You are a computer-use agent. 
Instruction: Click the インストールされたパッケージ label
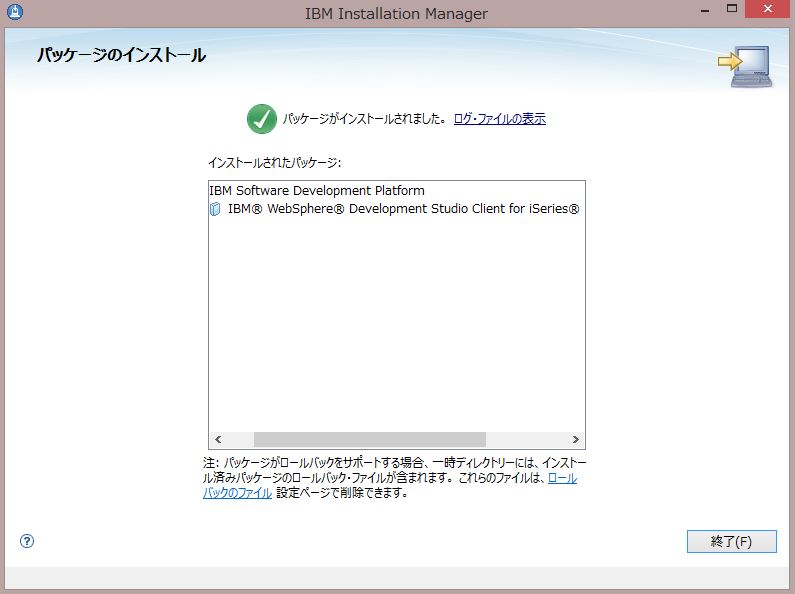click(x=274, y=163)
